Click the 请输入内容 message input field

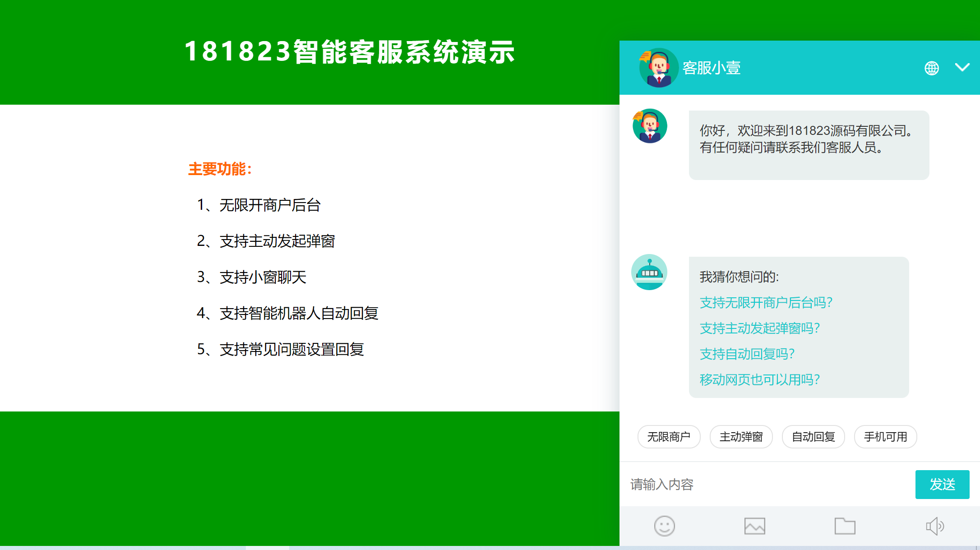coord(767,485)
